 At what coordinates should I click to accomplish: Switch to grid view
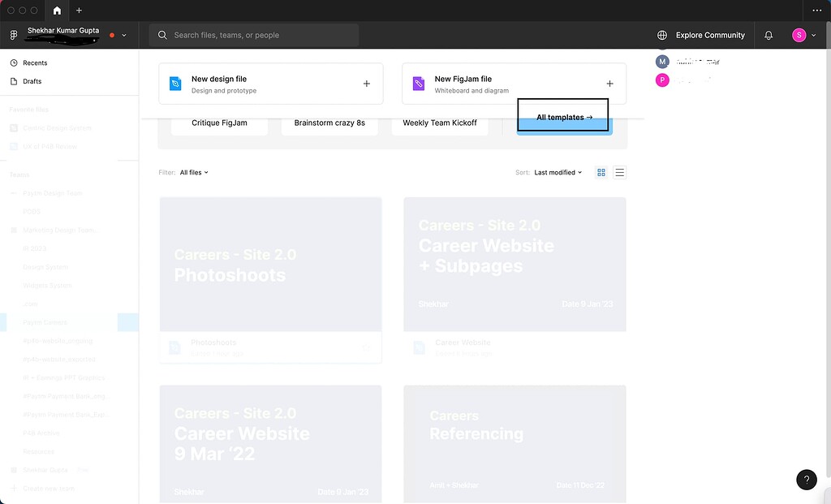[x=601, y=172]
